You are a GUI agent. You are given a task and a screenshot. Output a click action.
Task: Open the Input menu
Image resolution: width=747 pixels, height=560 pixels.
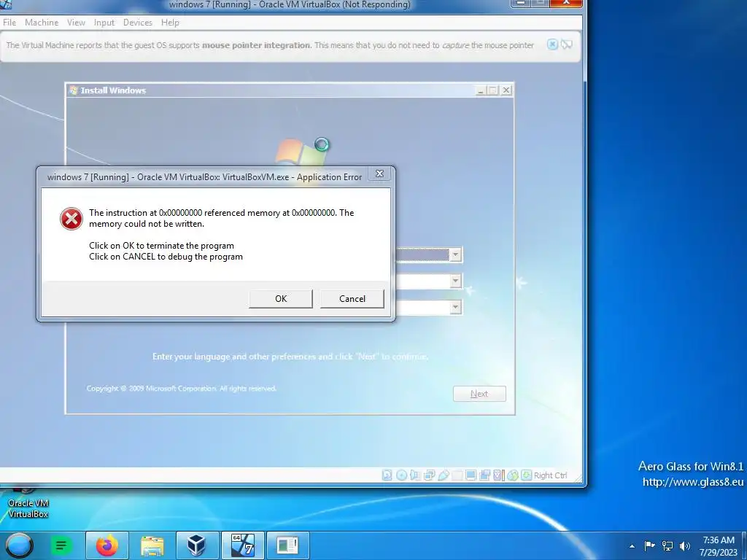click(104, 23)
